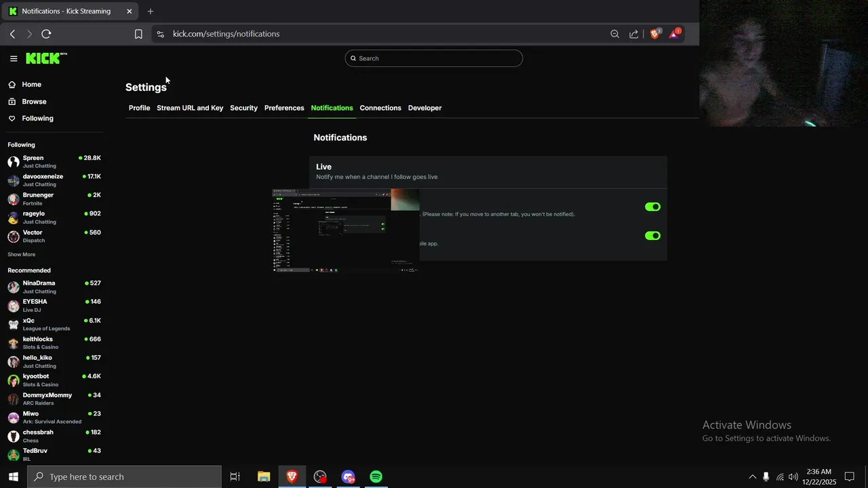Click the Home icon in sidebar
The width and height of the screenshot is (868, 488).
12,85
